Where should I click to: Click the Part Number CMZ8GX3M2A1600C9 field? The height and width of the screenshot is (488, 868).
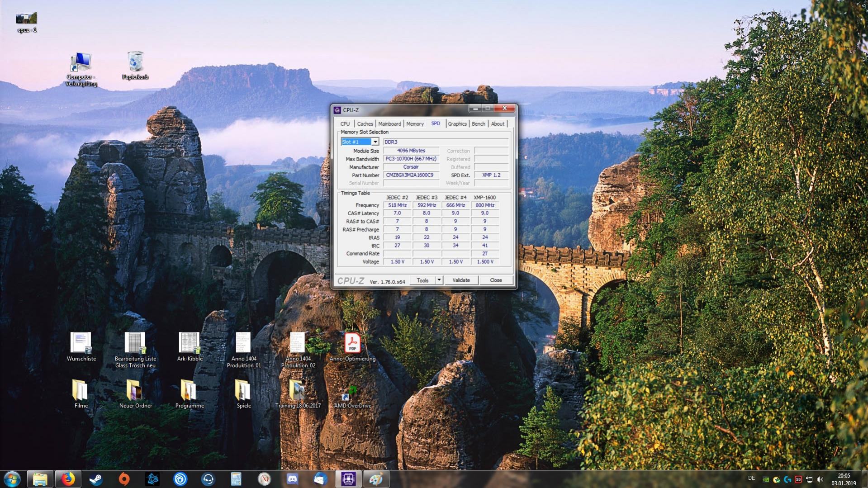click(411, 175)
